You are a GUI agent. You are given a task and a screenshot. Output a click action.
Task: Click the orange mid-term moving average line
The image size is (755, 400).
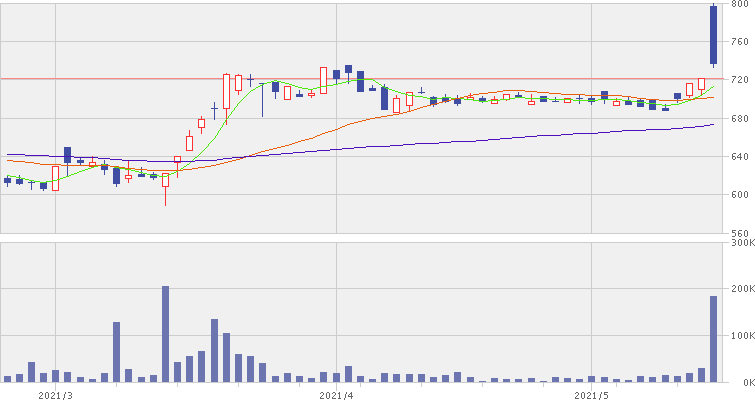tap(300, 140)
